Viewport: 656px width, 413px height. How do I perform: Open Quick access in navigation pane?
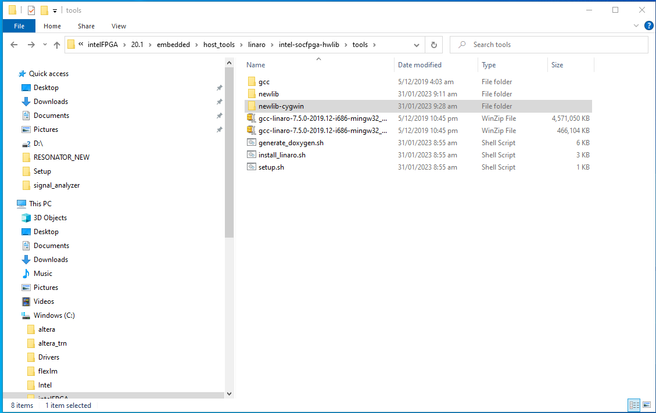[x=49, y=74]
